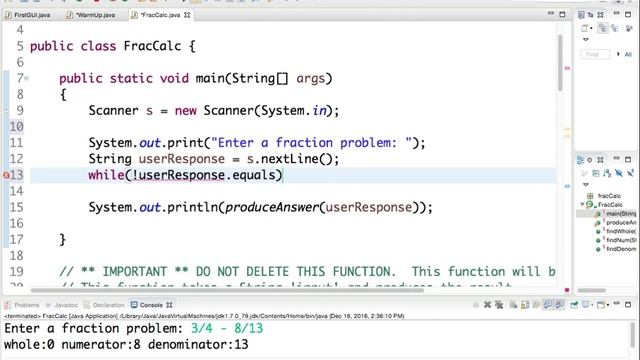Maximize the editor area
The height and width of the screenshot is (360, 640).
click(562, 14)
